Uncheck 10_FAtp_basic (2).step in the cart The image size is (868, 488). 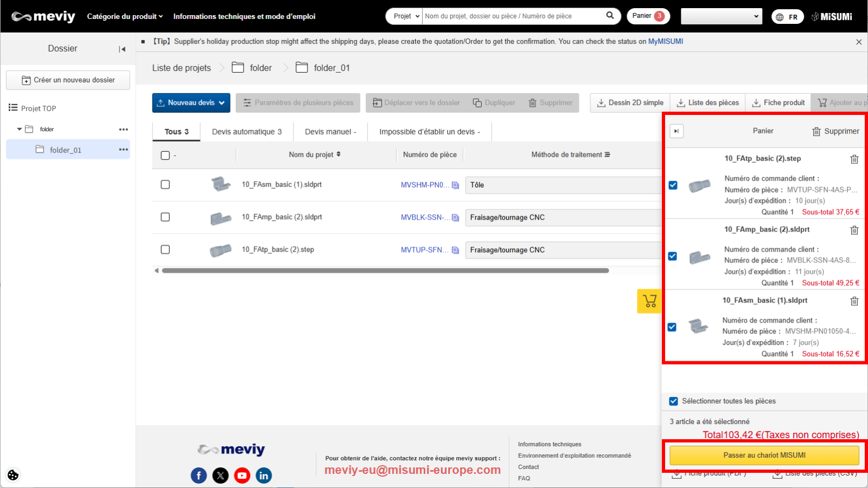click(673, 185)
